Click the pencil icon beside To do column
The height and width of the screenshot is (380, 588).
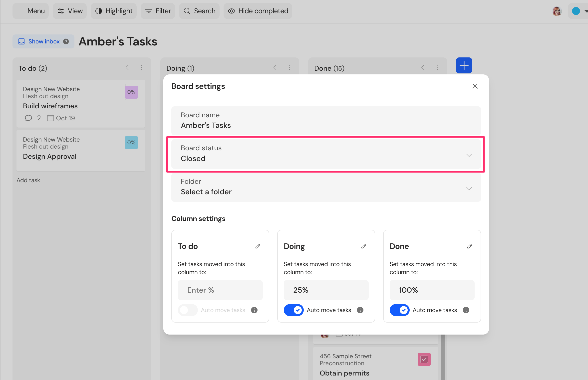(258, 246)
